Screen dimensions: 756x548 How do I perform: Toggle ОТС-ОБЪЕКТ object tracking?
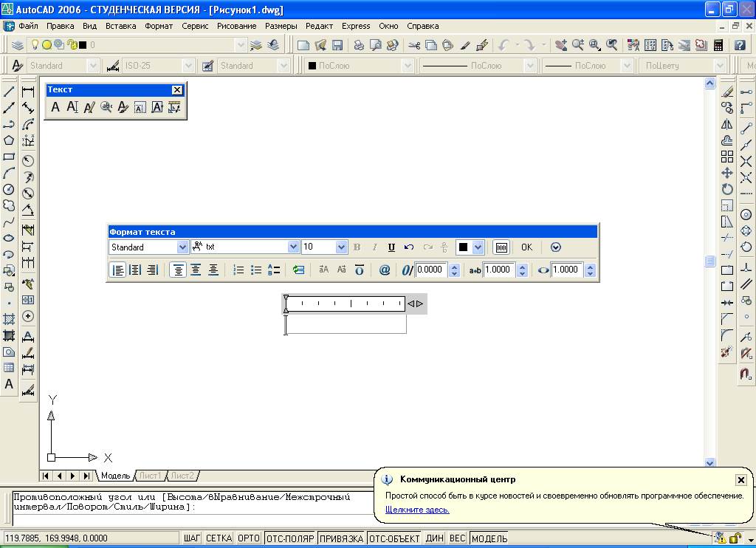point(394,538)
